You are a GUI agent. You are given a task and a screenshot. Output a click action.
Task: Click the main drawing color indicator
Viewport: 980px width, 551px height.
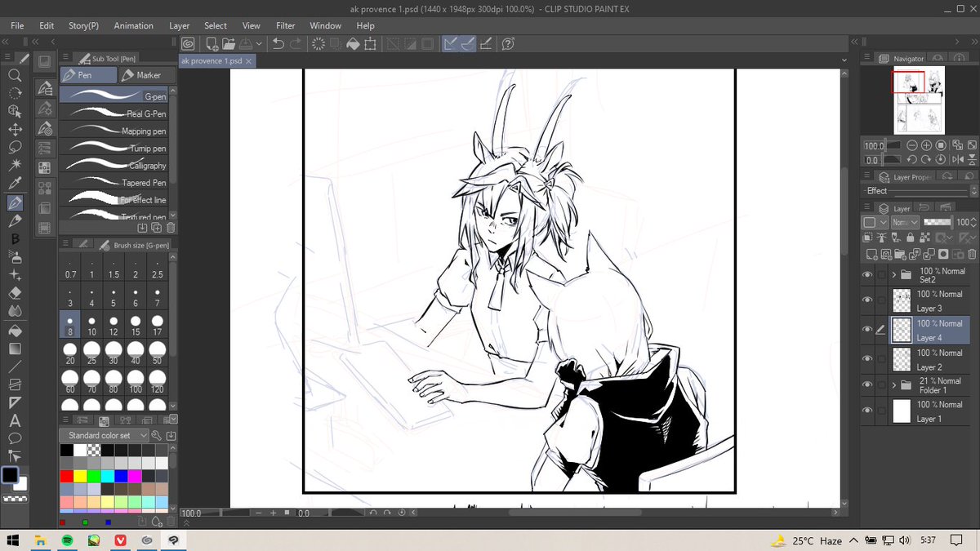coord(10,474)
